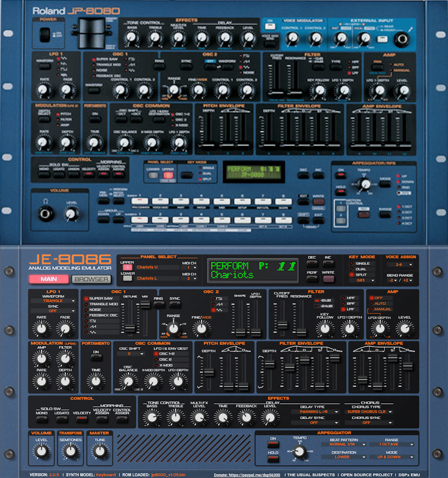Toggle the LEGATO solo switch
448x478 pixels.
(x=62, y=419)
